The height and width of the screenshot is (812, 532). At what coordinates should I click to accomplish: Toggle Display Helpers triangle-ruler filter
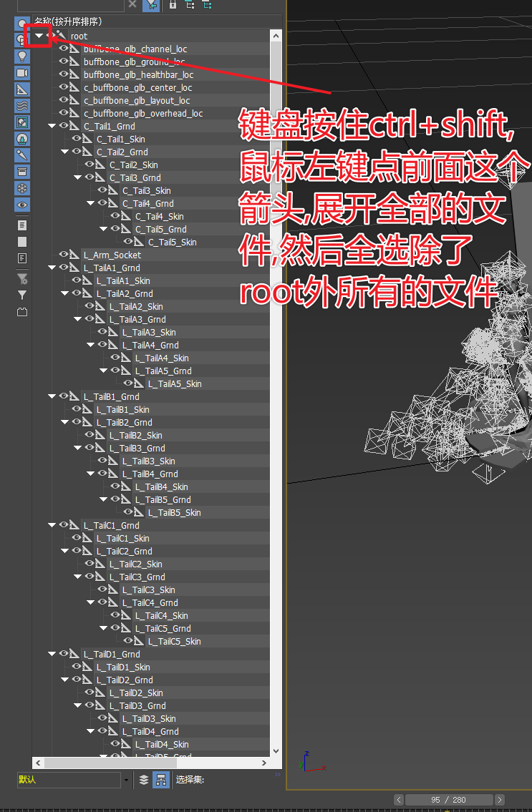click(x=21, y=89)
